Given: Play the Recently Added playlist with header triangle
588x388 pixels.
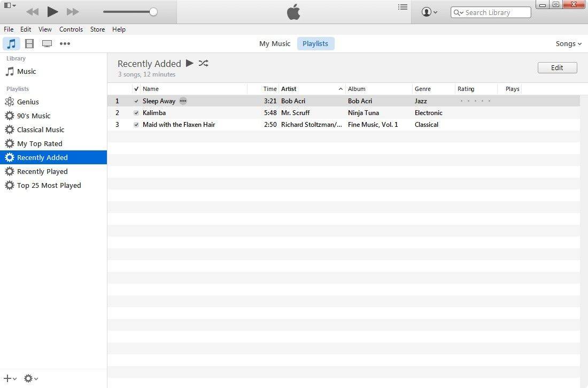Looking at the screenshot, I should point(190,63).
